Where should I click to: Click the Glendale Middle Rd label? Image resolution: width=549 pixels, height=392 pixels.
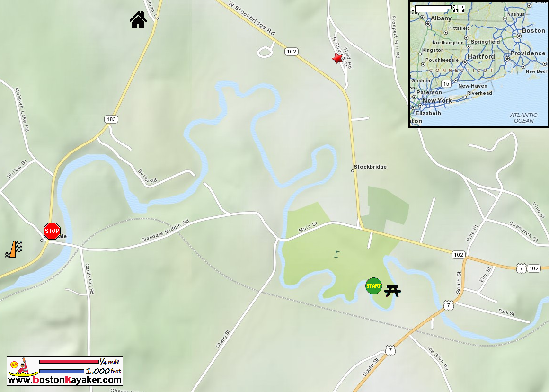165,231
